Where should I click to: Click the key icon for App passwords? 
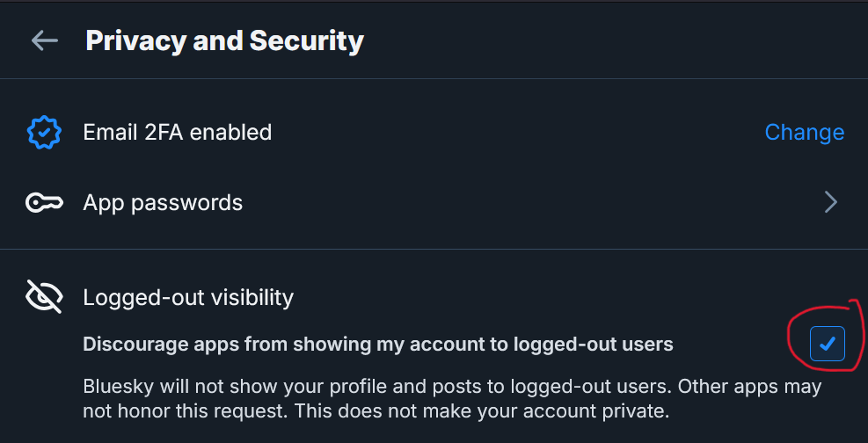click(x=44, y=203)
